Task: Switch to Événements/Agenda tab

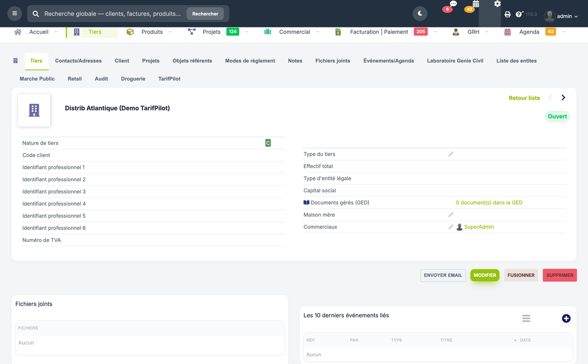Action: point(389,61)
